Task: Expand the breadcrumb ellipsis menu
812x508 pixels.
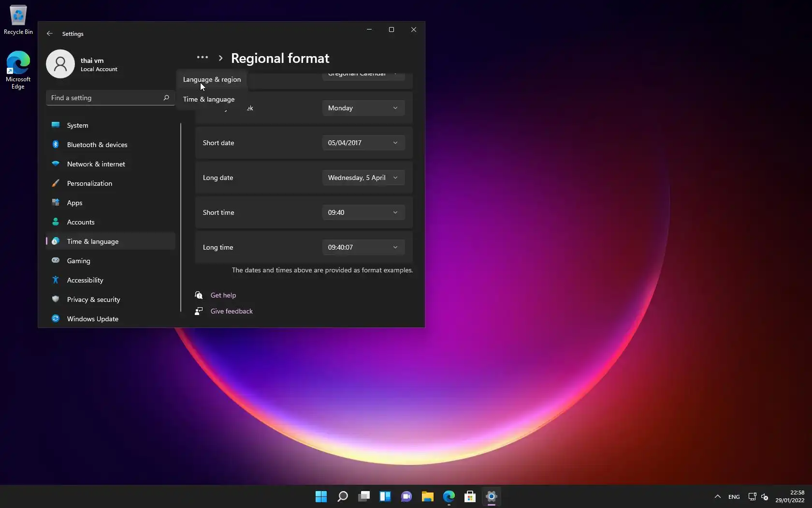Action: pyautogui.click(x=203, y=58)
